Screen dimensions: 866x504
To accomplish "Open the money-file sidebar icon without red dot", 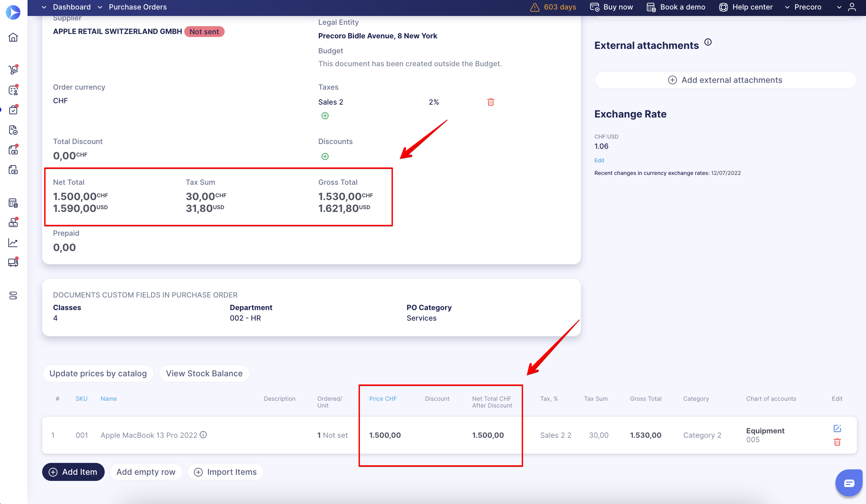I will tap(13, 169).
